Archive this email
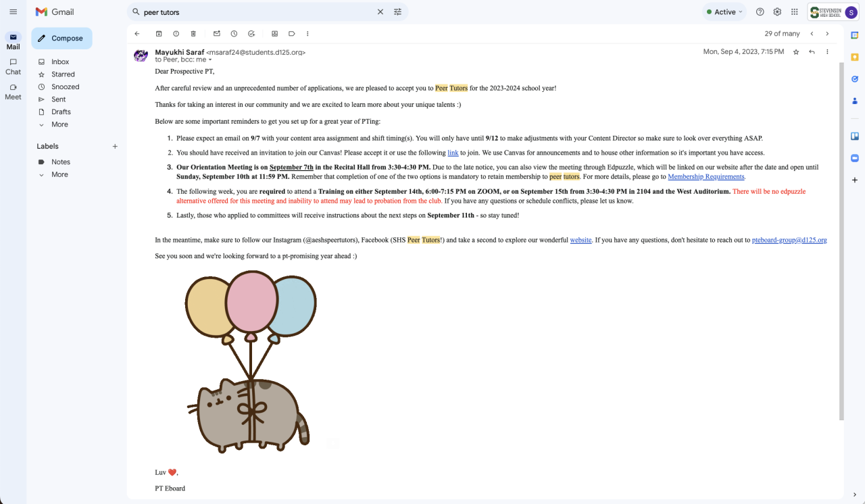 point(159,34)
